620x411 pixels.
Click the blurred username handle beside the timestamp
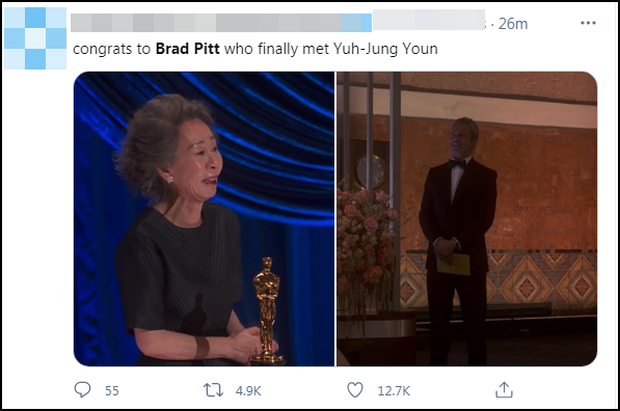(x=430, y=23)
